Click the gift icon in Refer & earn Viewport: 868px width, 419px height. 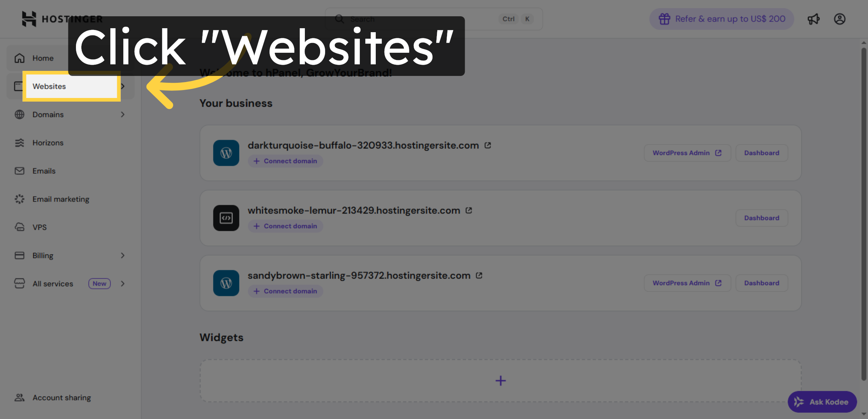click(x=665, y=19)
